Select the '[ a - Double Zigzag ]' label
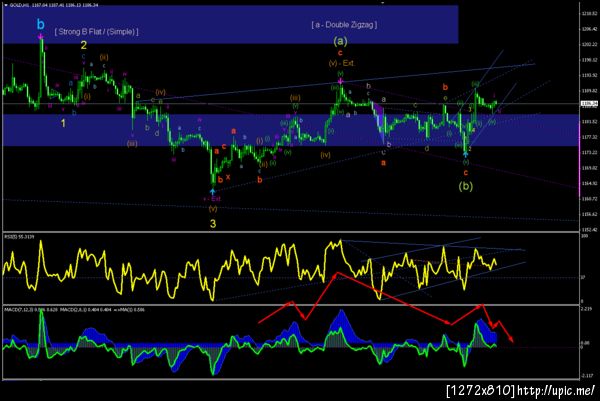The image size is (600, 401). click(x=344, y=25)
